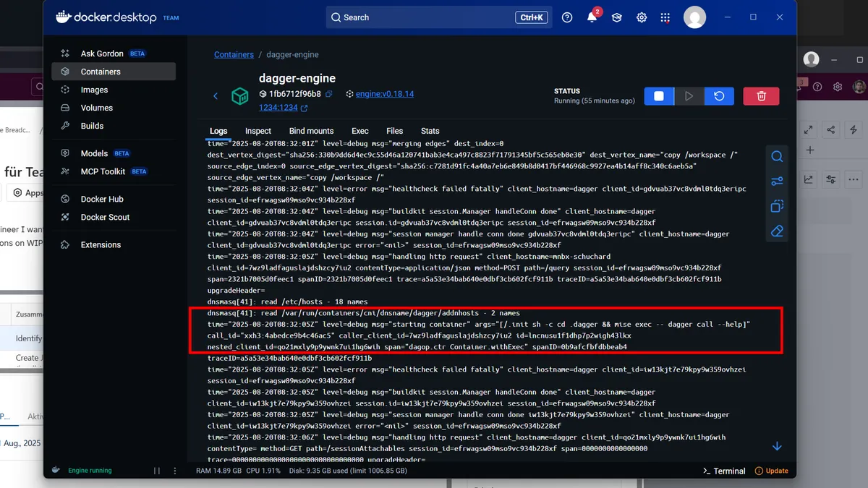Viewport: 868px width, 488px height.
Task: Open the help question-mark icon
Action: [567, 17]
